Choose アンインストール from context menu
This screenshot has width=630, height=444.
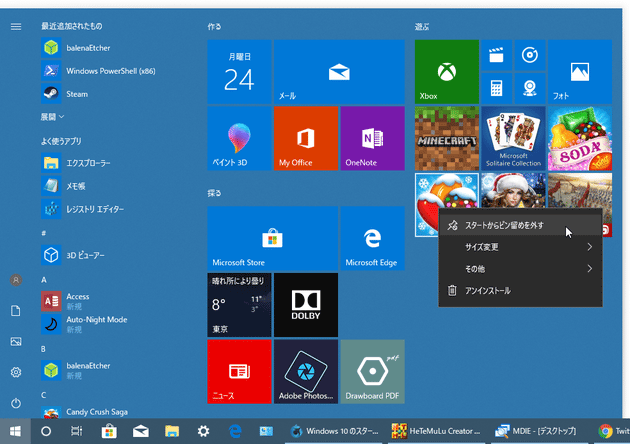[x=520, y=290]
